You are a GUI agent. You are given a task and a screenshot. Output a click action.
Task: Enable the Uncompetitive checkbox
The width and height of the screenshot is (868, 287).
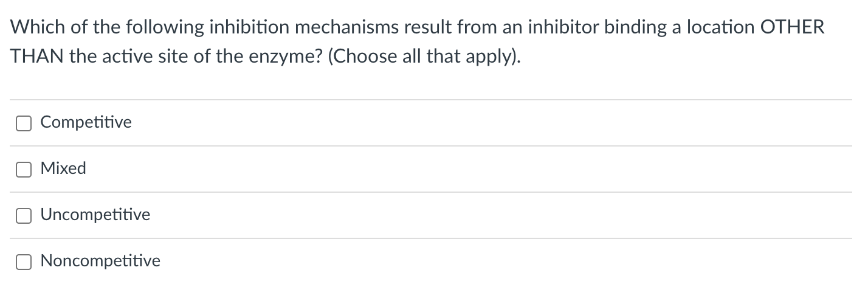click(x=24, y=216)
